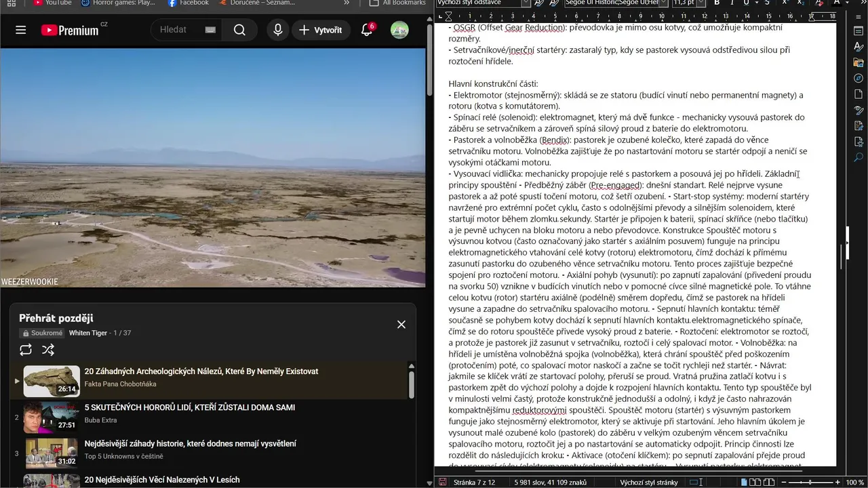Open the Style Inspector deck in the sidebar
Viewport: 868px width, 488px height.
pos(858,110)
